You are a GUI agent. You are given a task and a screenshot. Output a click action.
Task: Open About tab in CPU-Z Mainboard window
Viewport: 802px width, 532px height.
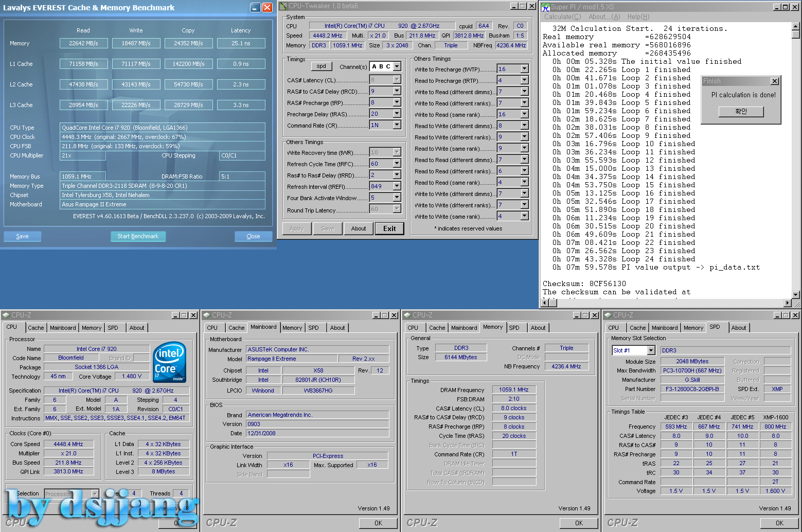coord(337,328)
